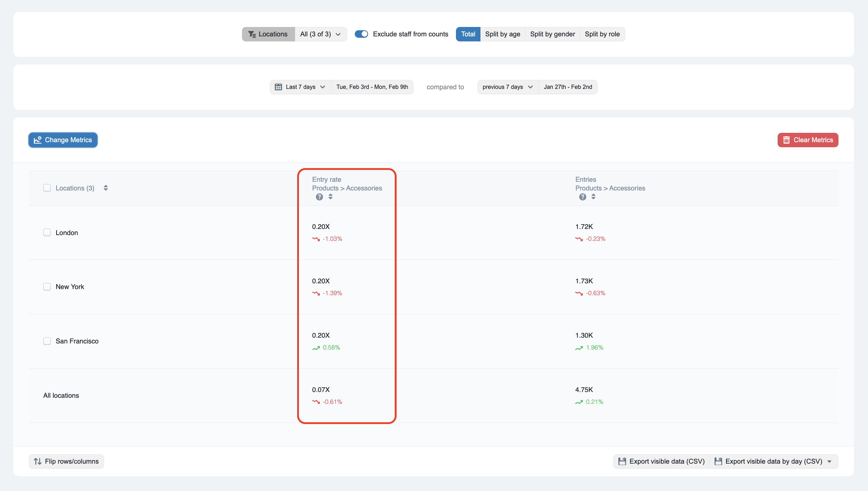Click Flip rows/columns button

tap(66, 461)
